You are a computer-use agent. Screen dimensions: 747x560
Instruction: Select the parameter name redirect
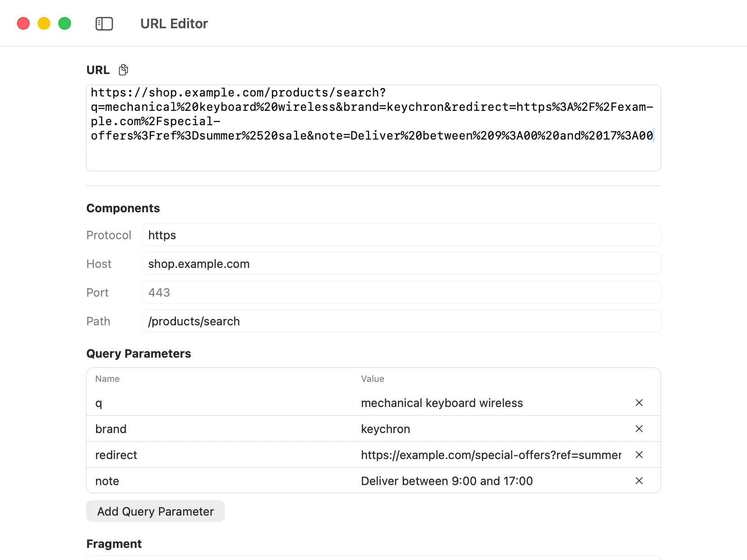[x=116, y=455]
